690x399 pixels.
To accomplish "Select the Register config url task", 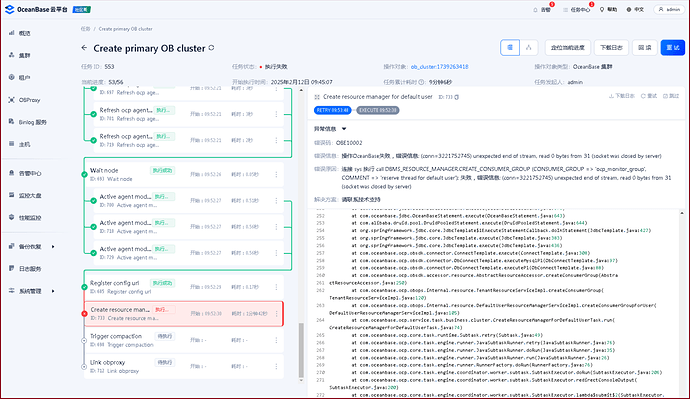I will click(184, 287).
